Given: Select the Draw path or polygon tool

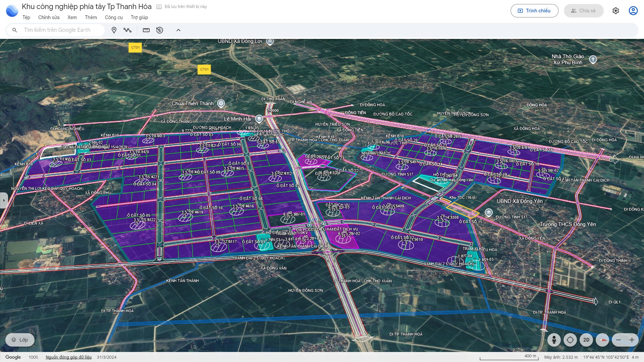Looking at the screenshot, I should point(127,30).
